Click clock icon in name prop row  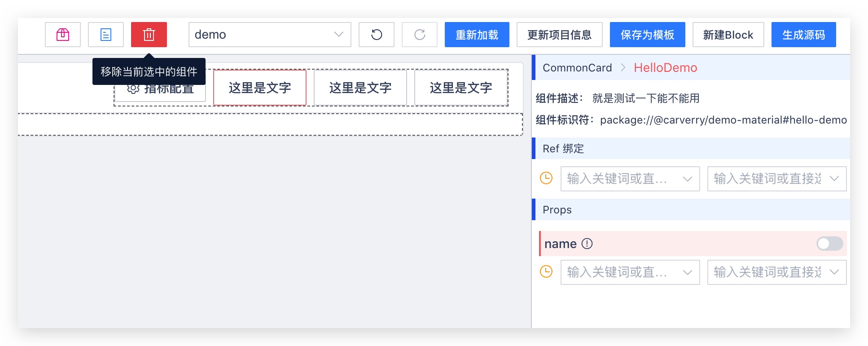click(546, 272)
